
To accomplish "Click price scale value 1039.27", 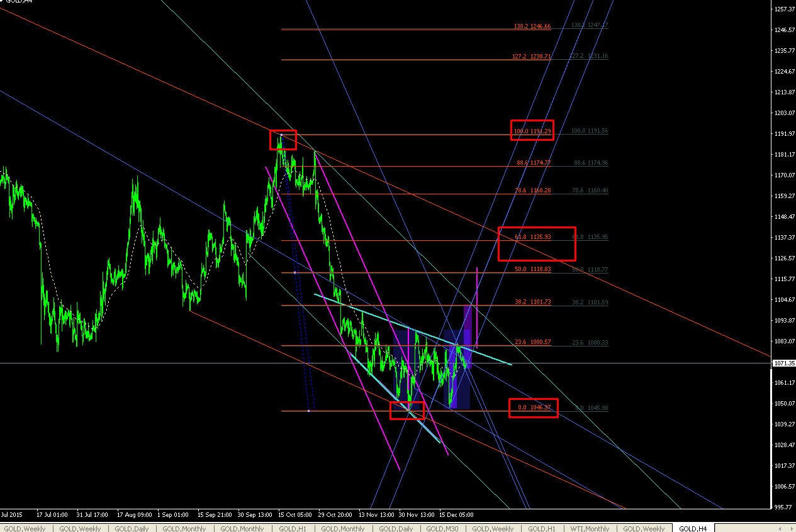I will [x=784, y=424].
